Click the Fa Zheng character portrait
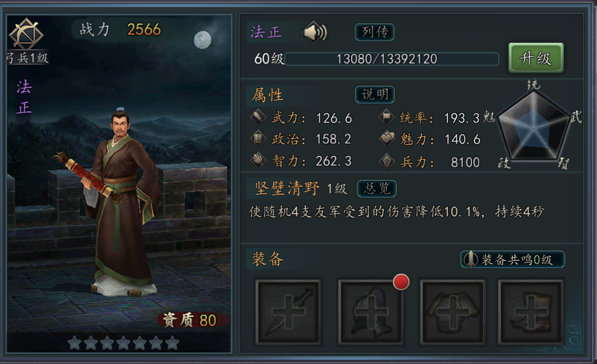This screenshot has width=597, height=364. coord(119,202)
